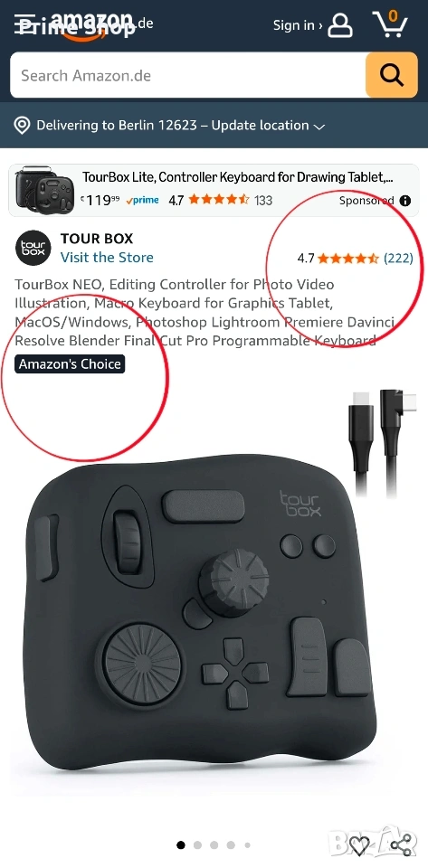This screenshot has width=428, height=868.
Task: Open the 222 reviews count link
Action: 398,258
